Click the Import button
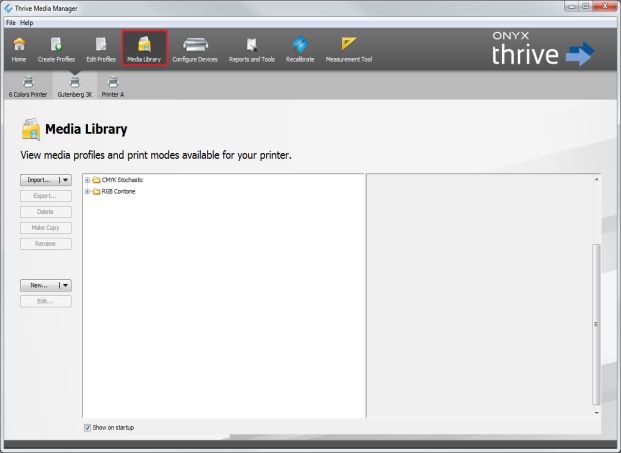This screenshot has width=621, height=453. [39, 180]
